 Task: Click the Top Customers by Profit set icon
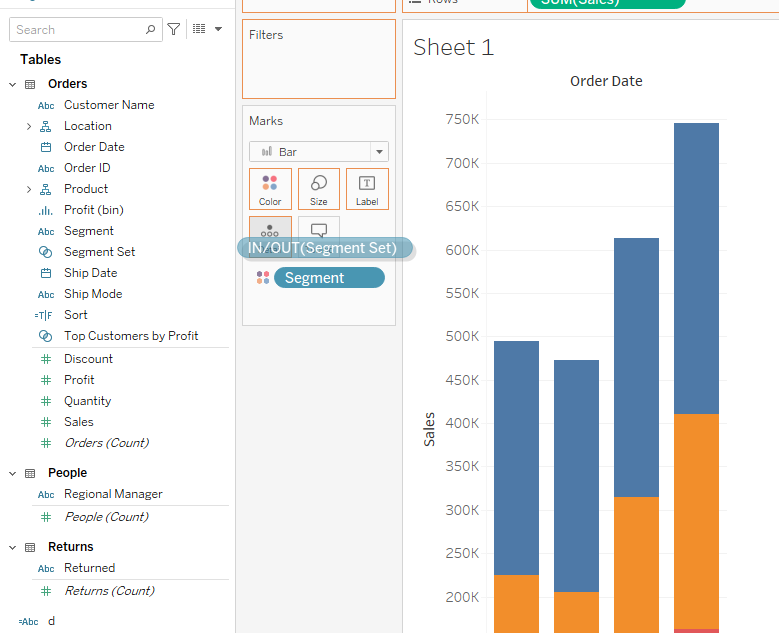[x=46, y=336]
